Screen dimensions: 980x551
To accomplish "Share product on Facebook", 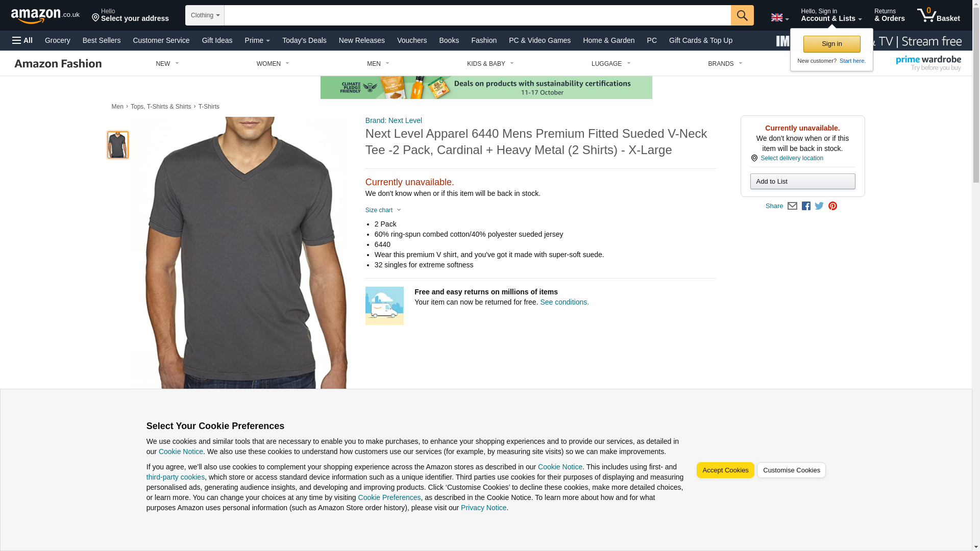I will coord(806,206).
